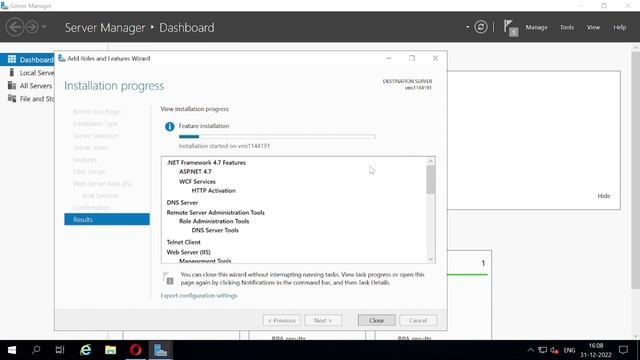Select Role Administration Tools entry

(x=214, y=221)
